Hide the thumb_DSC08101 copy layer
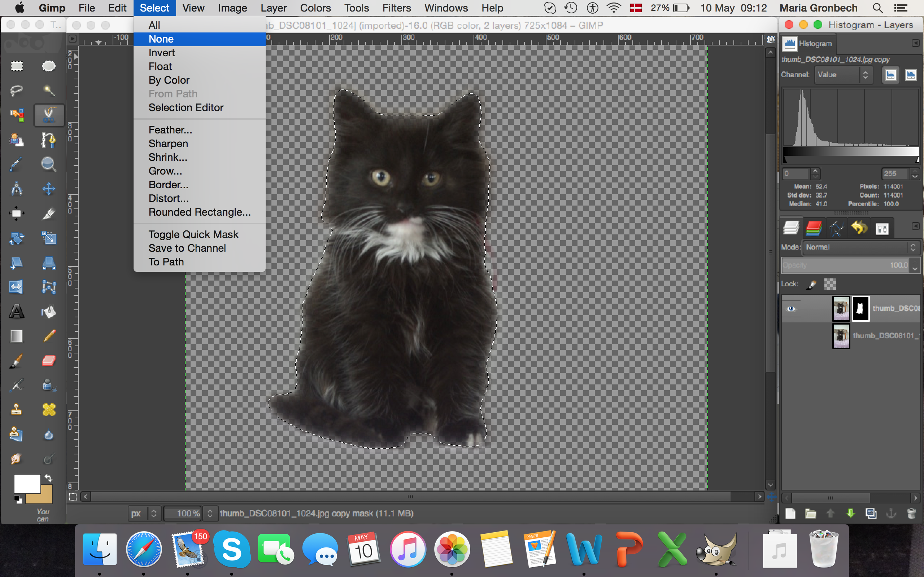924x577 pixels. (791, 309)
